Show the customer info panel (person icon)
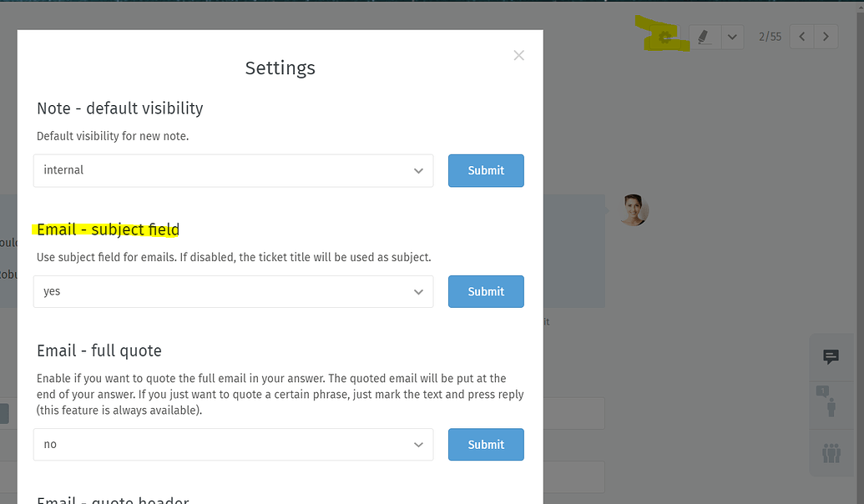The height and width of the screenshot is (504, 864). (831, 406)
